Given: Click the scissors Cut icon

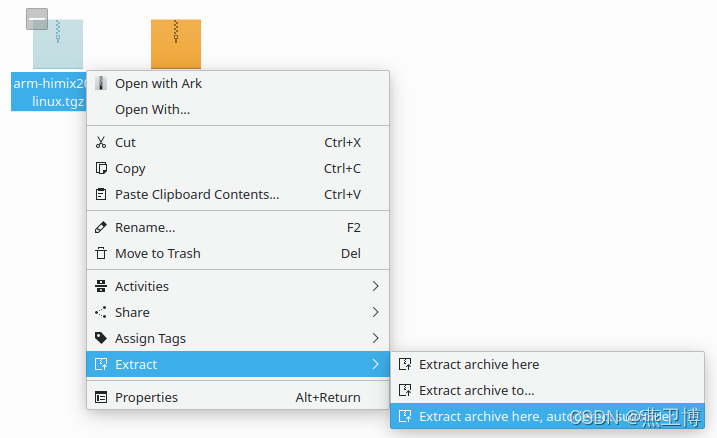Looking at the screenshot, I should pos(101,142).
